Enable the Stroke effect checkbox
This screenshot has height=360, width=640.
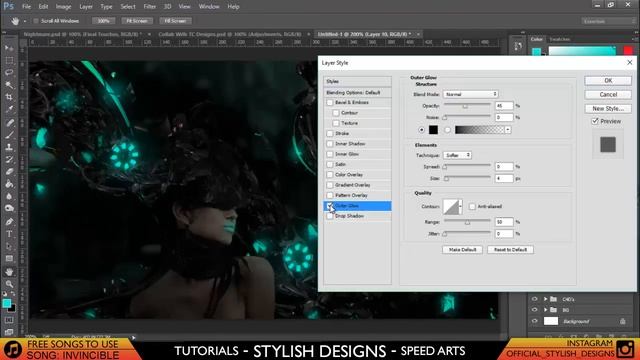[x=330, y=133]
